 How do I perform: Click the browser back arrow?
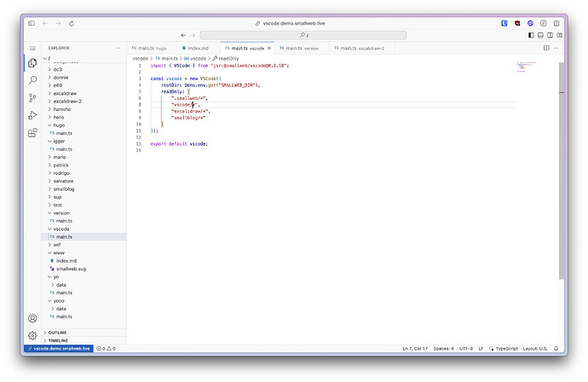coord(45,23)
